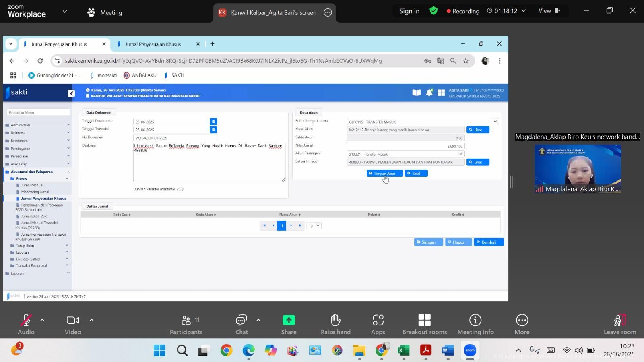Open Breakout rooms

click(424, 325)
